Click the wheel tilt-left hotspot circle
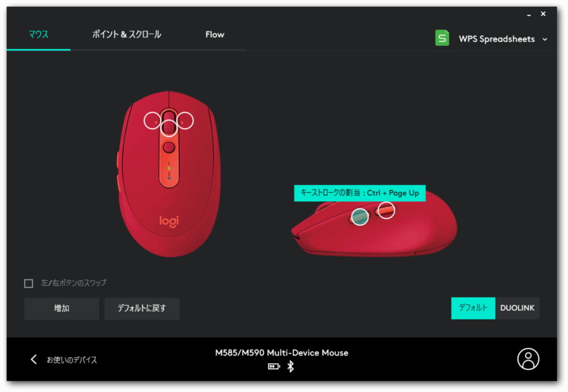 coord(152,120)
